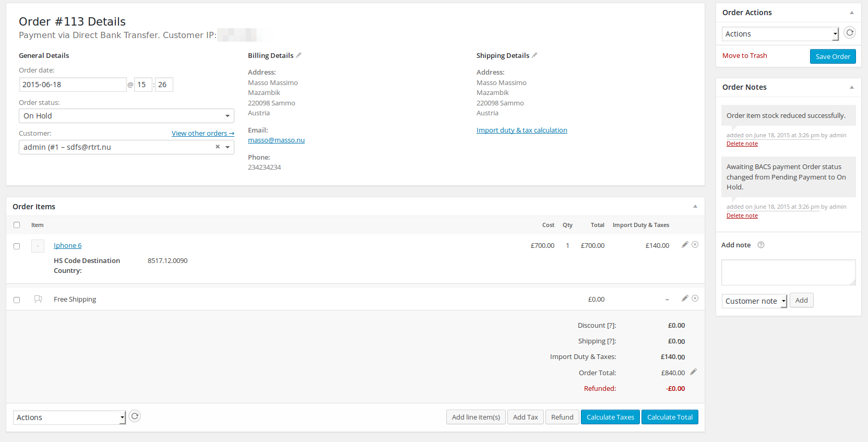Collapse the Order Items panel
The width and height of the screenshot is (868, 442).
[x=695, y=206]
